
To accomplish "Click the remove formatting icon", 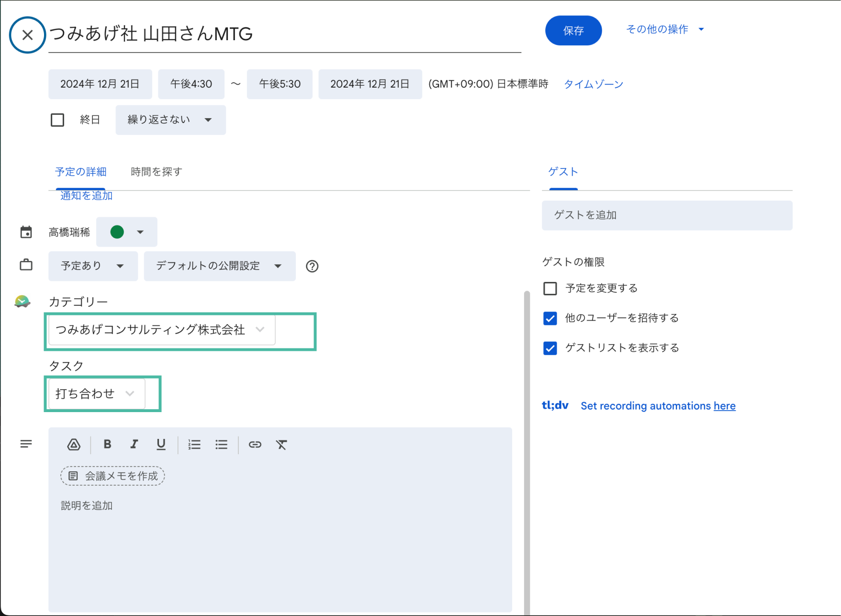I will [281, 445].
